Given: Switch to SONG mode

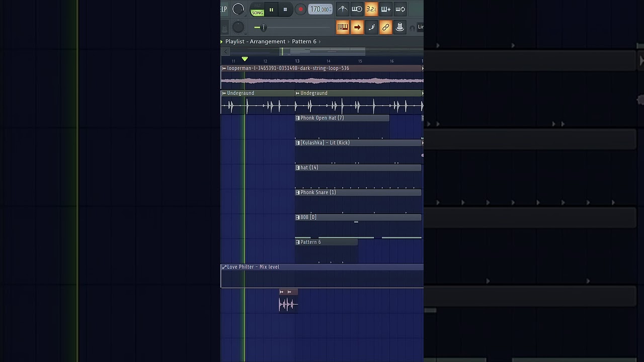Looking at the screenshot, I should pyautogui.click(x=258, y=13).
